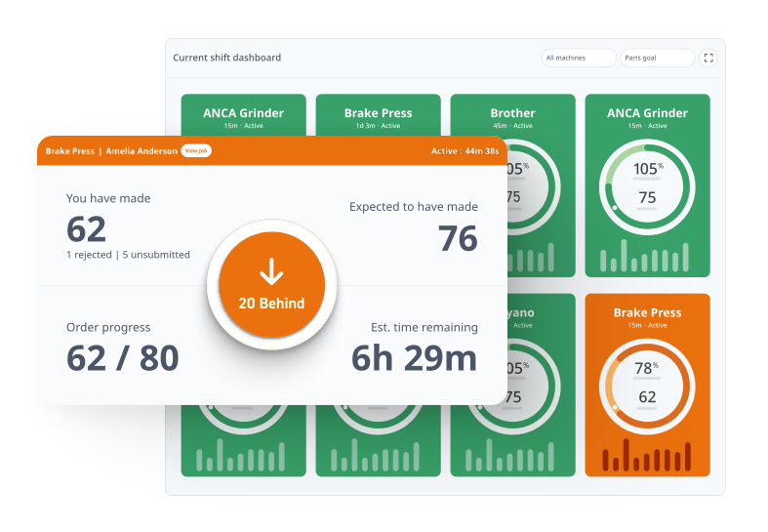The height and width of the screenshot is (532, 768).
Task: Select the orange Brake Press card title
Action: (x=647, y=312)
